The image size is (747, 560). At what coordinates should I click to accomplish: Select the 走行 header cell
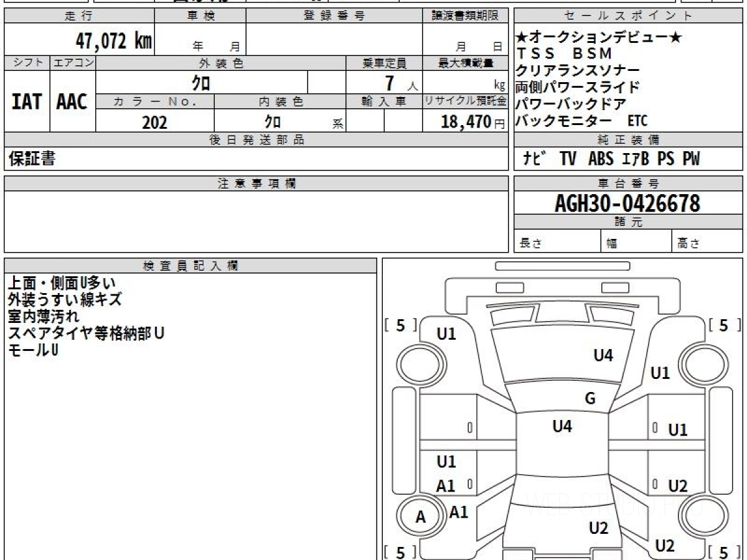pyautogui.click(x=79, y=16)
